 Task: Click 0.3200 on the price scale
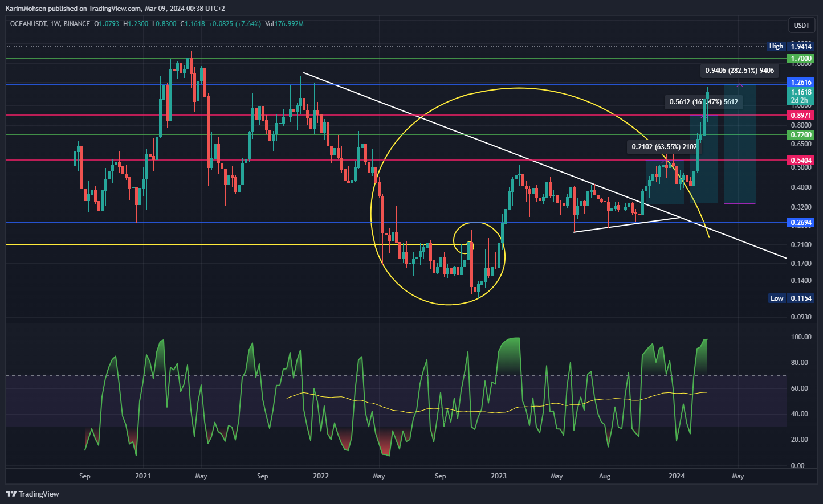click(801, 207)
